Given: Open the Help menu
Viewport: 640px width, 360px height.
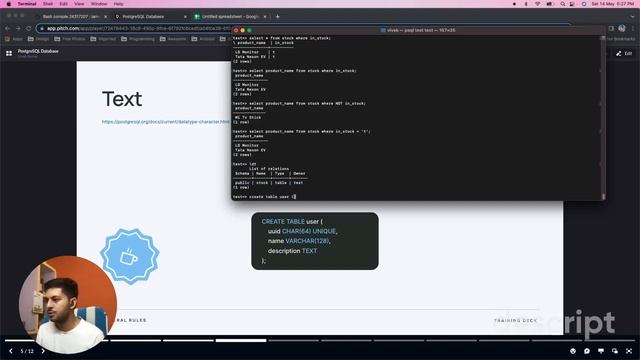Looking at the screenshot, I should pos(118,4).
